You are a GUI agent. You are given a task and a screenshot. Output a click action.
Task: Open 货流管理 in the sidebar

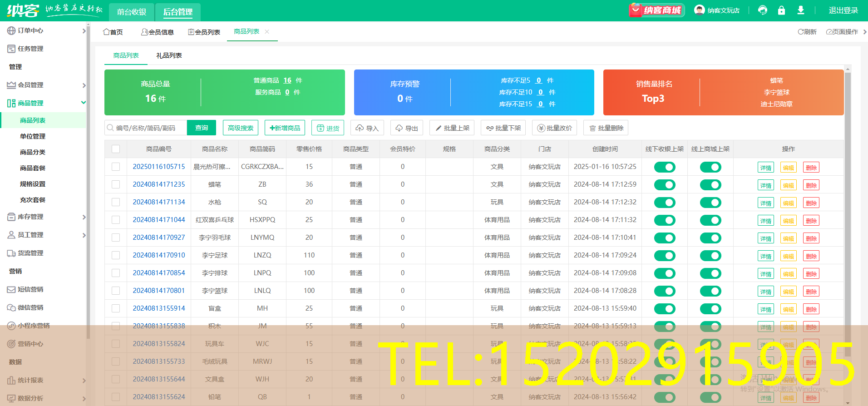click(x=30, y=253)
